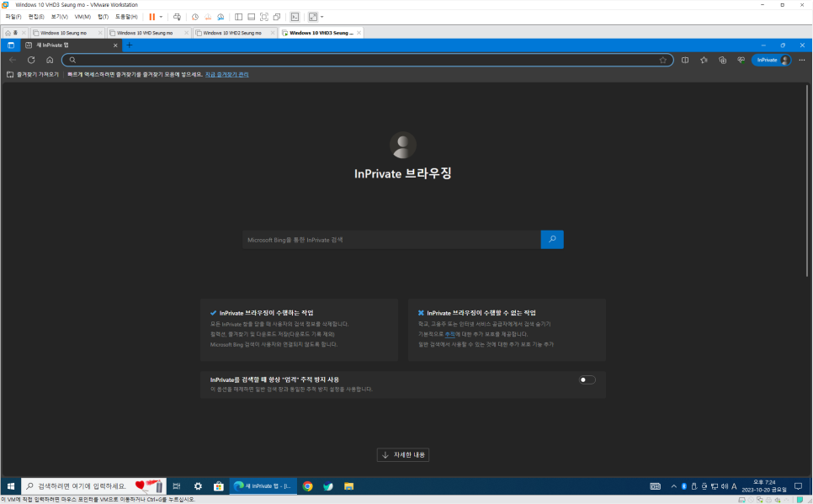The width and height of the screenshot is (813, 504).
Task: Open a new Edge tab with plus button
Action: (x=130, y=45)
